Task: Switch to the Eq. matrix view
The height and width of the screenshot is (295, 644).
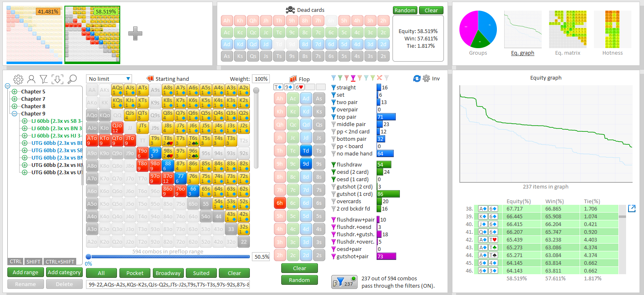Action: (x=567, y=33)
